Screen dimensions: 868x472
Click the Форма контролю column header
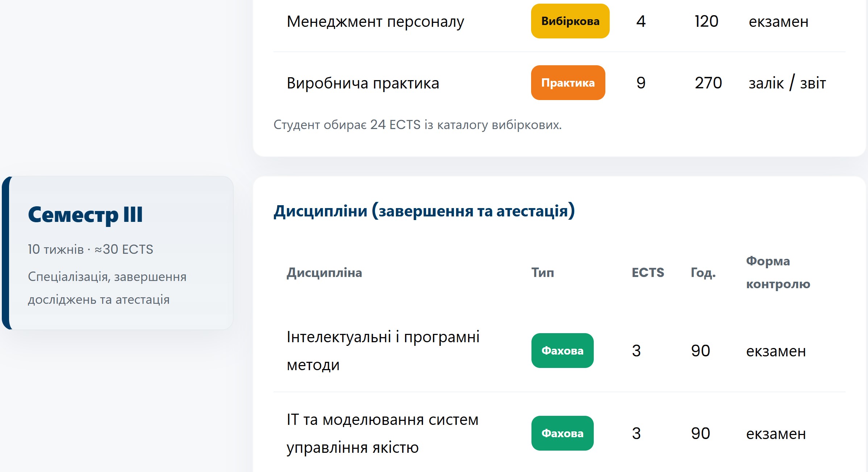click(778, 273)
